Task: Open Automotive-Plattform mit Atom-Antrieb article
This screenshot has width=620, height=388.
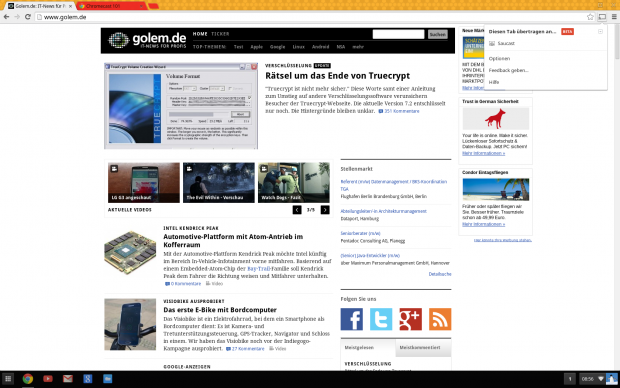Action: coord(233,240)
